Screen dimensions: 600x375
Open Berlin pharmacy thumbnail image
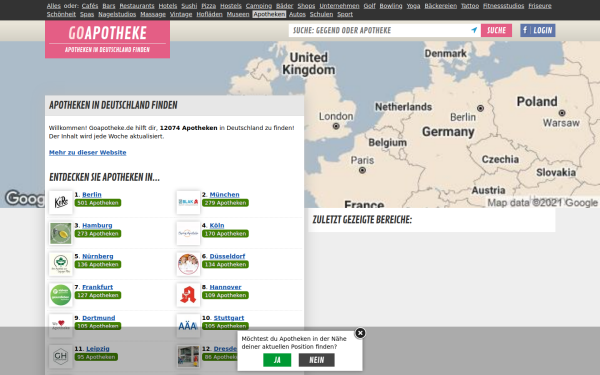pos(61,202)
